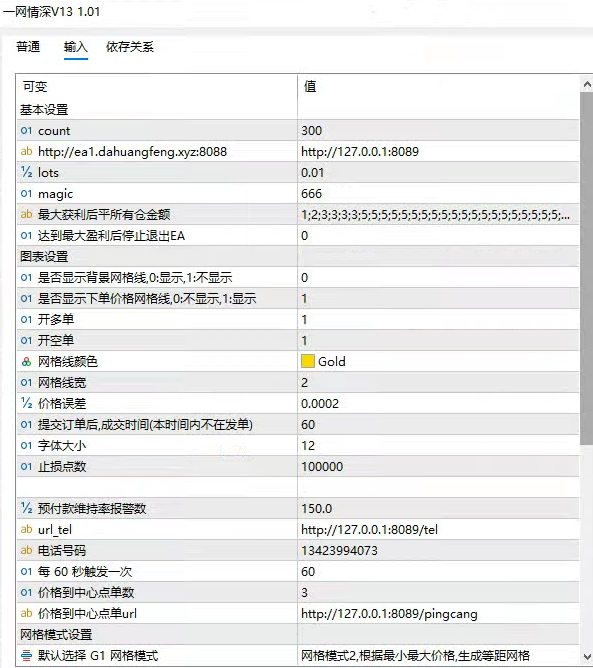The height and width of the screenshot is (668, 593).
Task: Click the double-type icon beside lots
Action: (26, 173)
